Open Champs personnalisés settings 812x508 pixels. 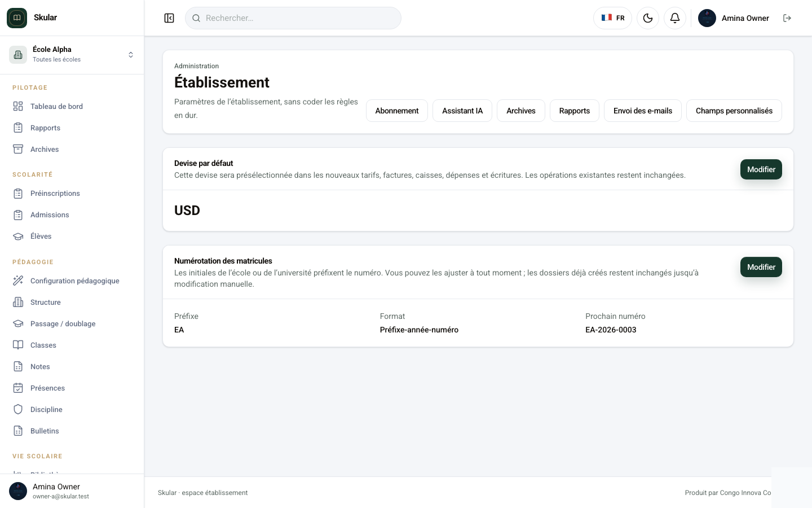coord(734,111)
